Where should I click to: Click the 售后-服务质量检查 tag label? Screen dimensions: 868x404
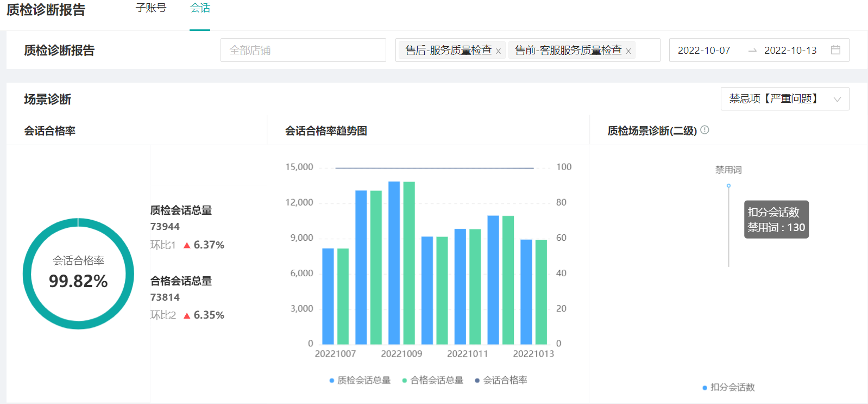click(x=448, y=50)
